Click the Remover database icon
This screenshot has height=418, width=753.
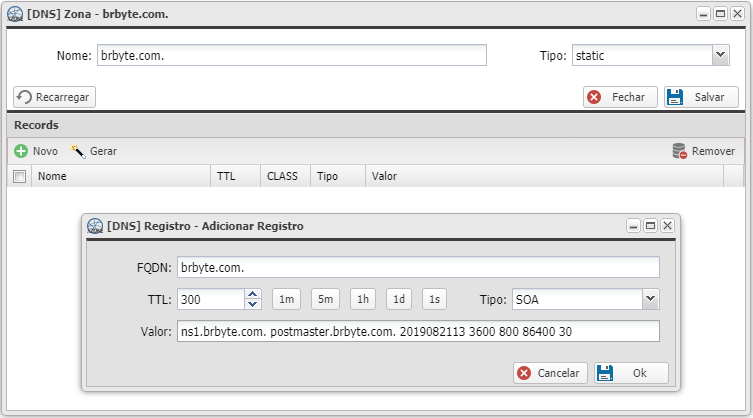pos(680,151)
